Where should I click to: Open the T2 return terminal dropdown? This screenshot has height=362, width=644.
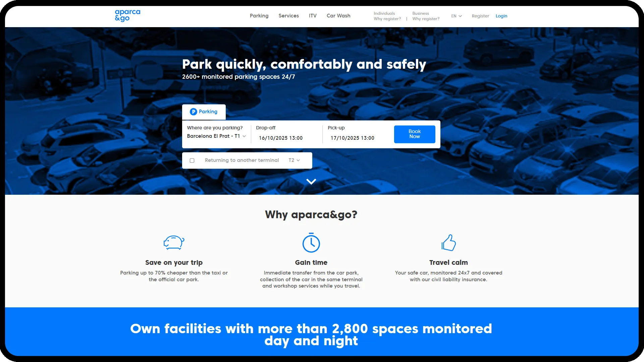tap(294, 160)
